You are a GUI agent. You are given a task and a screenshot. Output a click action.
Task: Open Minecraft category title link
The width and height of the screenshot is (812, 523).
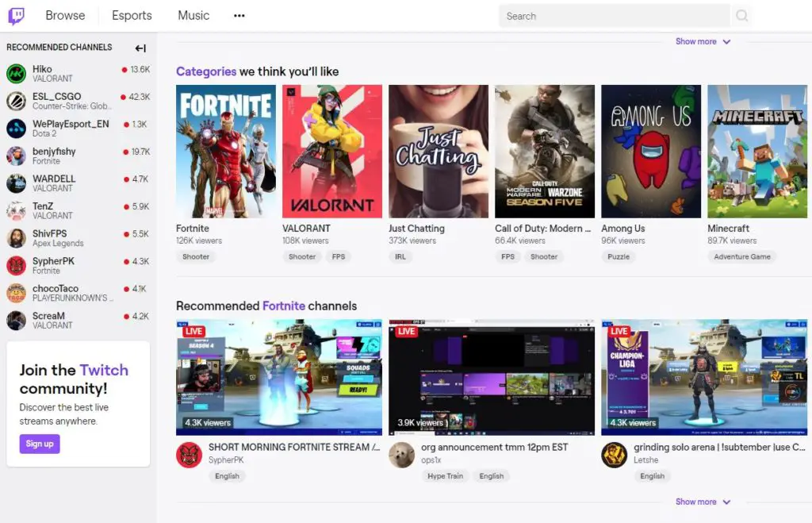(729, 229)
